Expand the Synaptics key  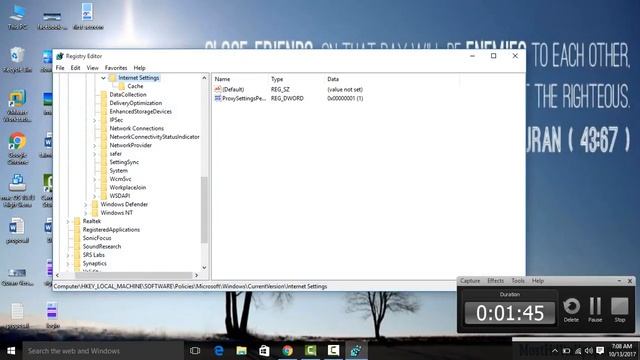click(68, 264)
